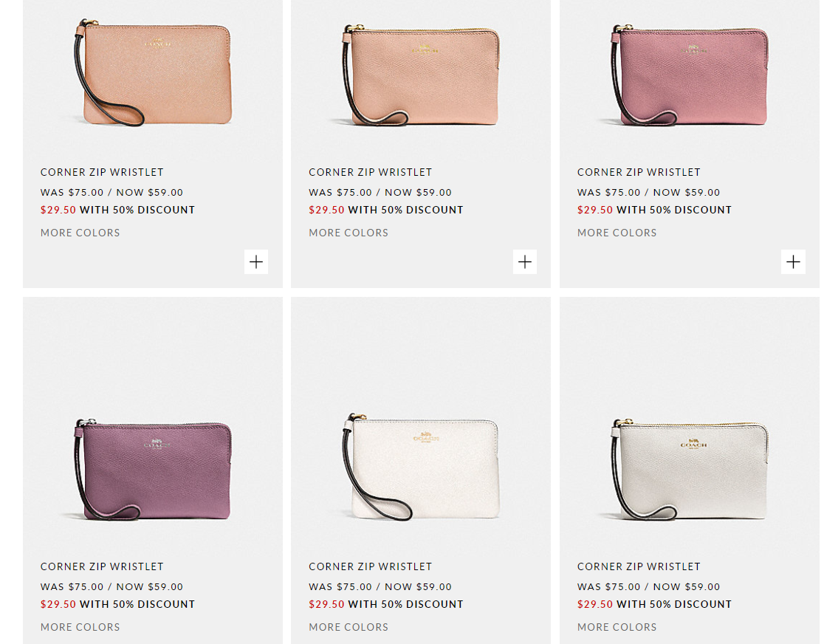Open the Corner Zip Wristlet title under the dusty rose item
Screen dimensions: 824x644
[639, 172]
